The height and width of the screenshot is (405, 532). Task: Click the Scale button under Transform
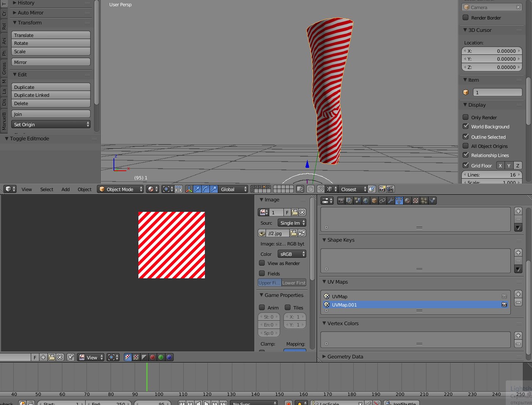51,51
